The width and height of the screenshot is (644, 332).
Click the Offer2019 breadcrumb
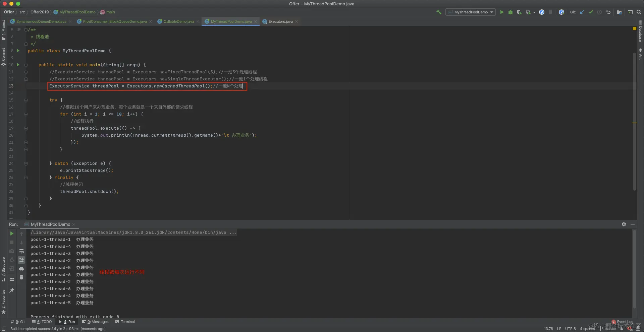click(40, 12)
